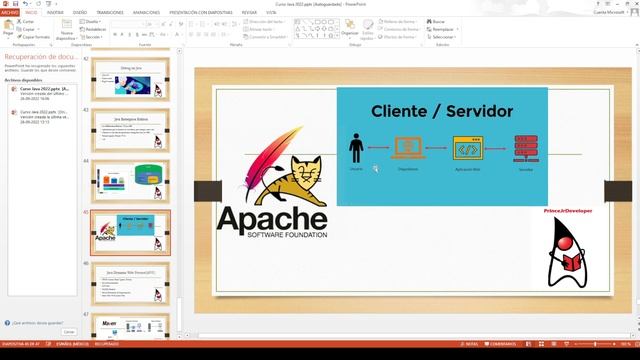Click Buscar in the Edición group
The height and width of the screenshot is (360, 640).
436,21
